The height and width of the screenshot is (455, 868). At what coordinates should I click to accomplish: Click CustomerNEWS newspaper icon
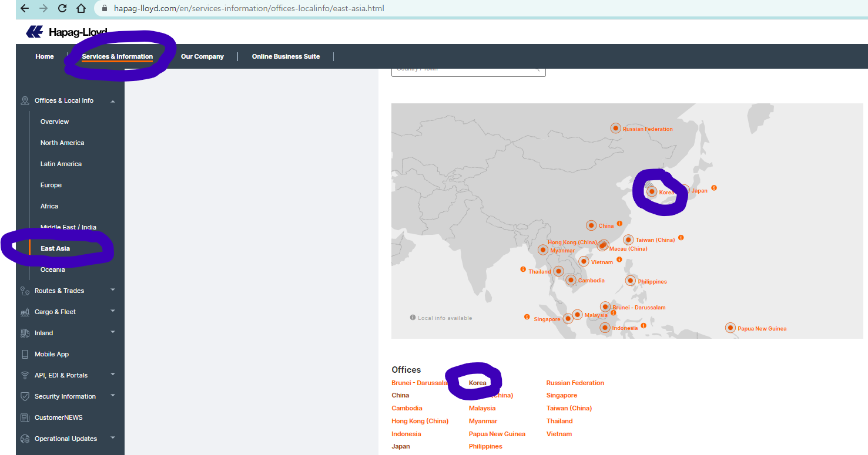click(x=25, y=417)
